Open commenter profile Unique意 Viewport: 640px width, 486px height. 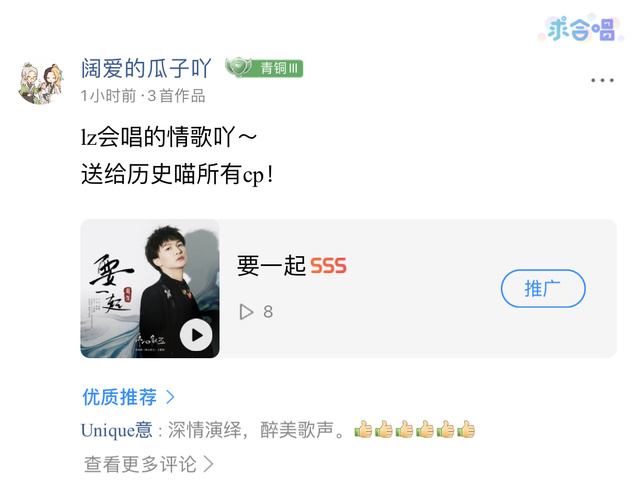[x=116, y=430]
